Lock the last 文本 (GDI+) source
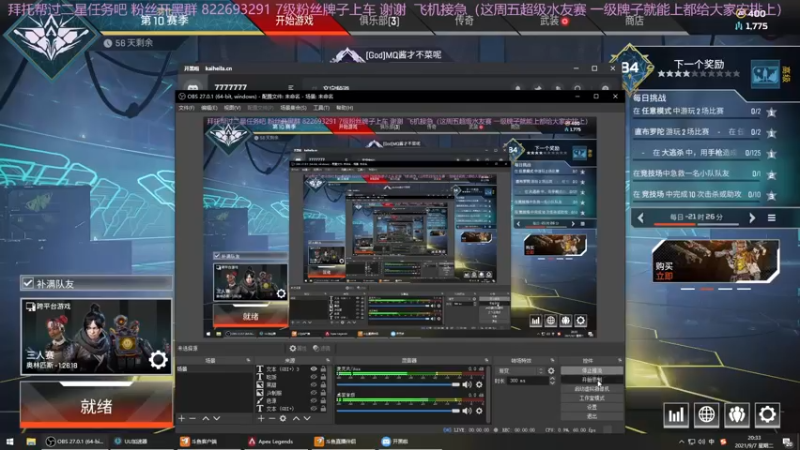 pyautogui.click(x=323, y=409)
